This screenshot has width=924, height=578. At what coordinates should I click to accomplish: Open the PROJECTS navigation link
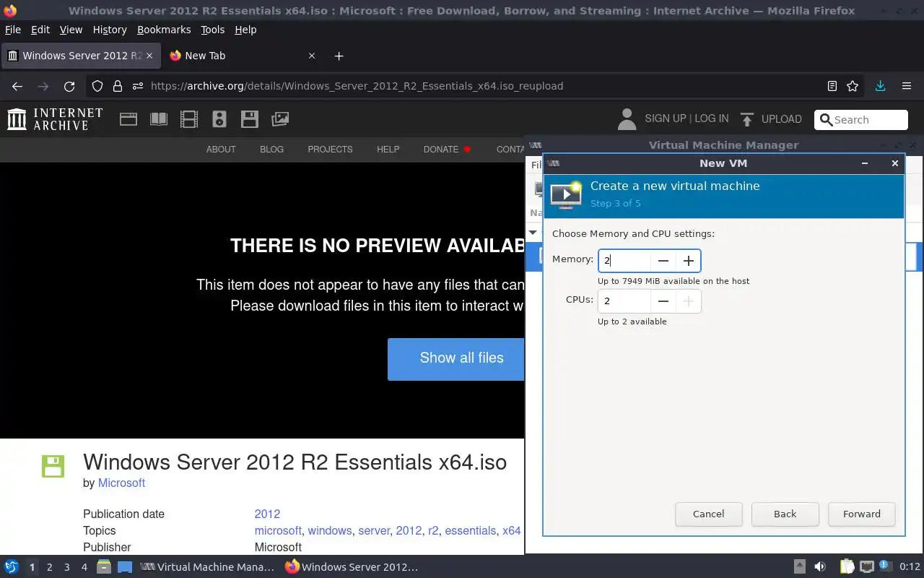pyautogui.click(x=330, y=150)
